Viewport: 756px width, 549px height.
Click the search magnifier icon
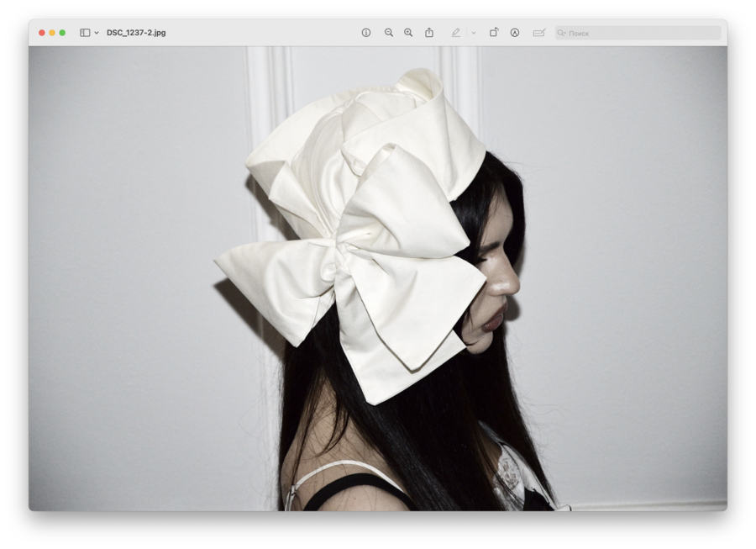pyautogui.click(x=561, y=33)
